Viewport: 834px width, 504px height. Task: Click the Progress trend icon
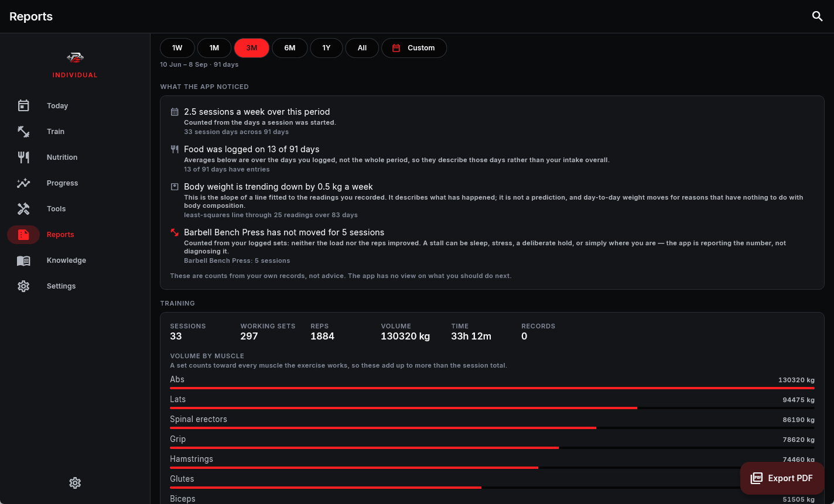coord(23,183)
